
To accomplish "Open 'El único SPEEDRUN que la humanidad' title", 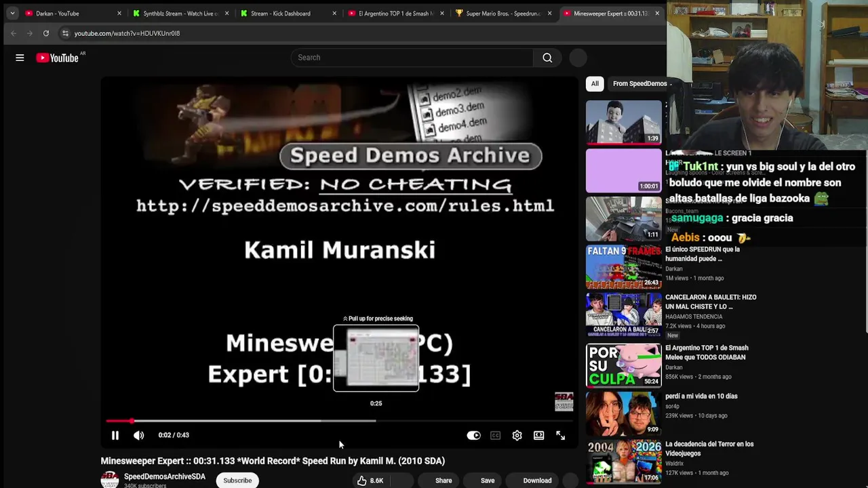I will coord(703,253).
